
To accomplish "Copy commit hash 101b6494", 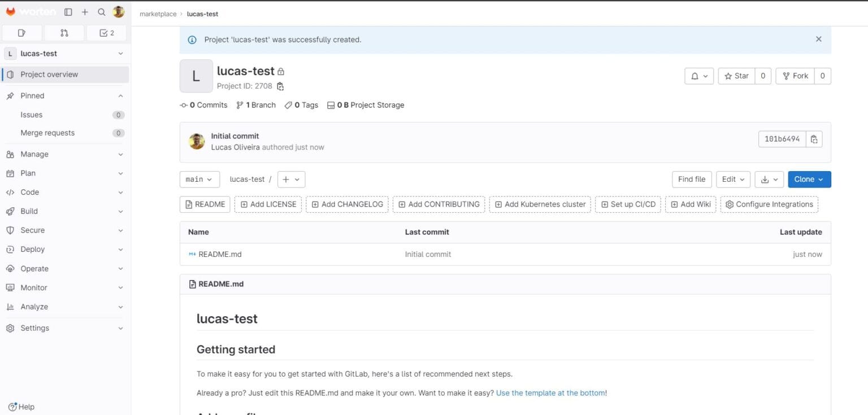I will 814,139.
